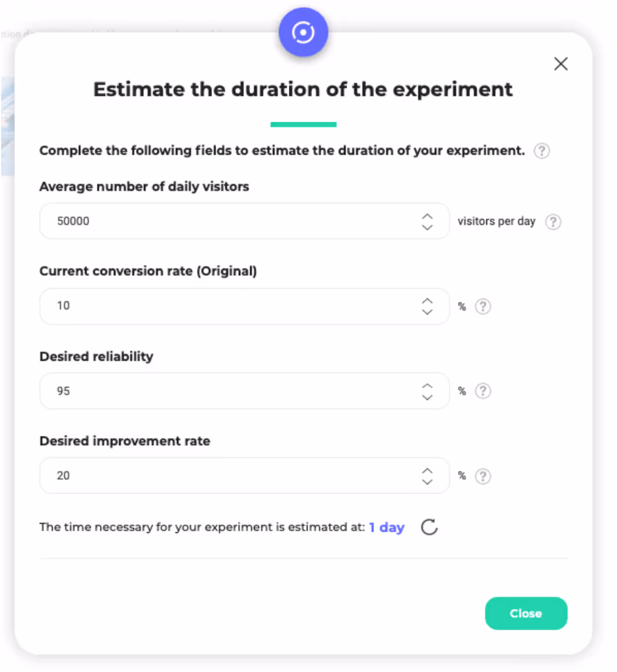Screen dimensions: 617x672
Task: Click the 1 day estimate text
Action: 386,527
